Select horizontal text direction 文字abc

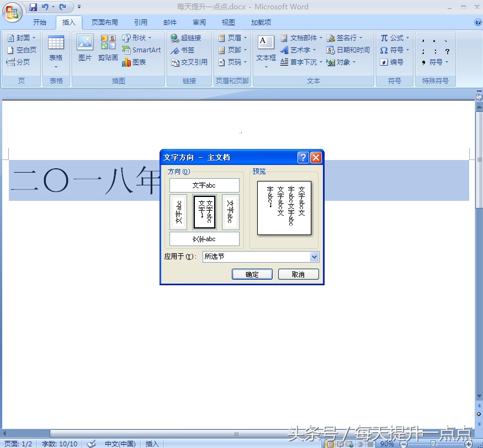[x=204, y=185]
